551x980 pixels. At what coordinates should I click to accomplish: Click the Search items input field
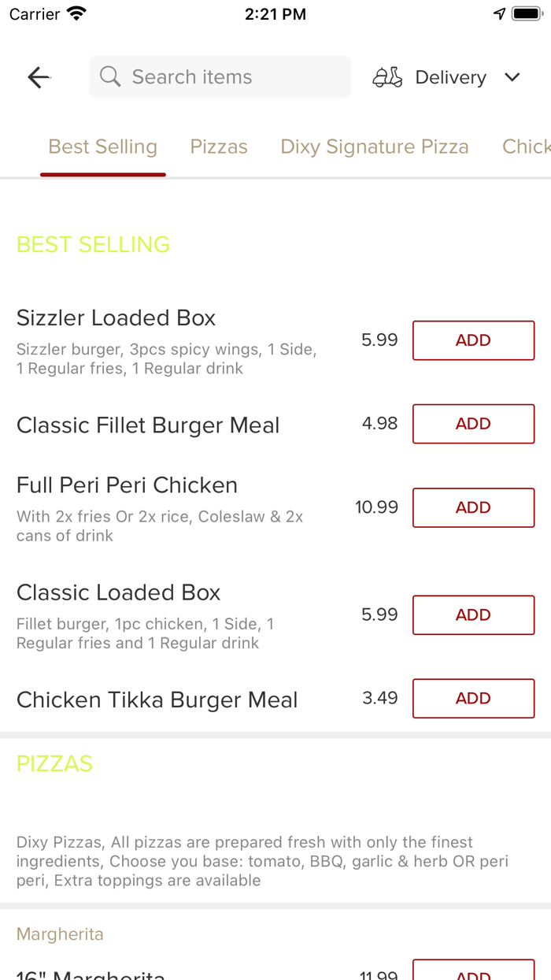(220, 76)
